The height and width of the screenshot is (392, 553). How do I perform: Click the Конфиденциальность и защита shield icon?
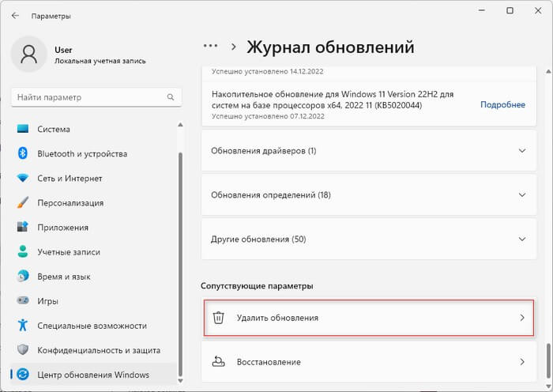point(23,349)
